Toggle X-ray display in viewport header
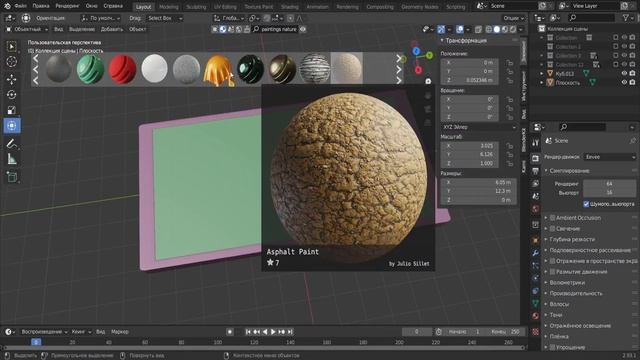 tap(478, 29)
